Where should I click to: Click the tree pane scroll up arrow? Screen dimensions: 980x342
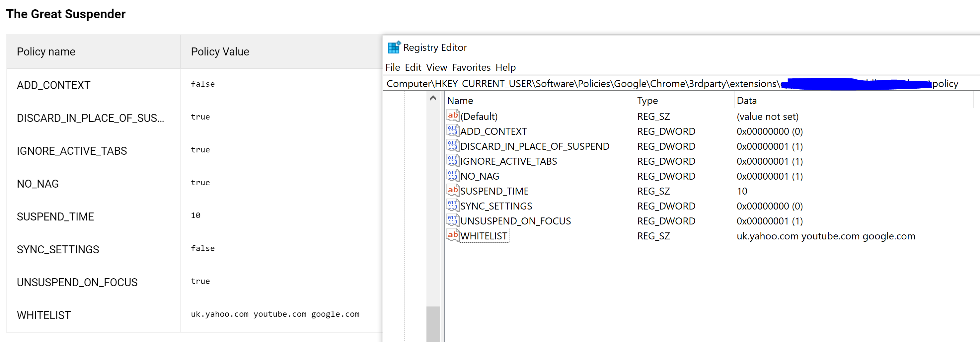tap(433, 98)
